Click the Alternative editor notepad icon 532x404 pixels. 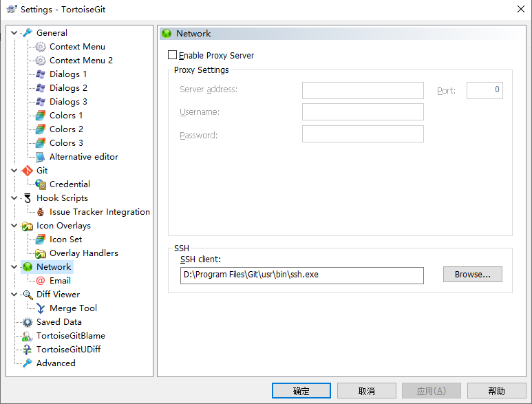click(x=41, y=157)
